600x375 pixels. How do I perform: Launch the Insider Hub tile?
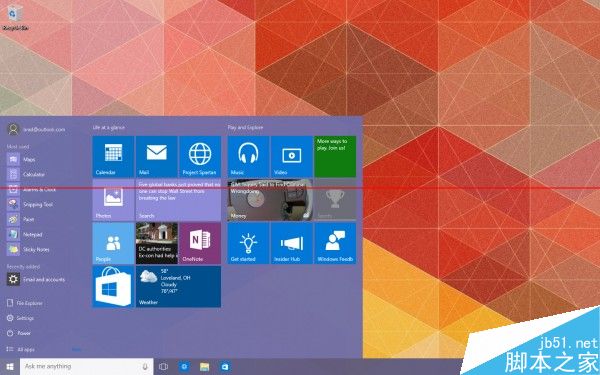[x=292, y=243]
